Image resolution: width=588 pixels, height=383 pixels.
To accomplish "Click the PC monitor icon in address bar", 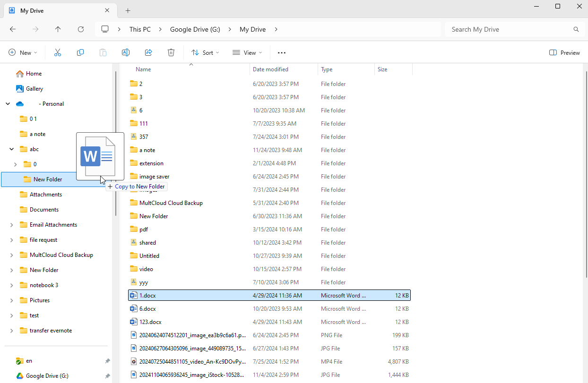I will click(105, 29).
